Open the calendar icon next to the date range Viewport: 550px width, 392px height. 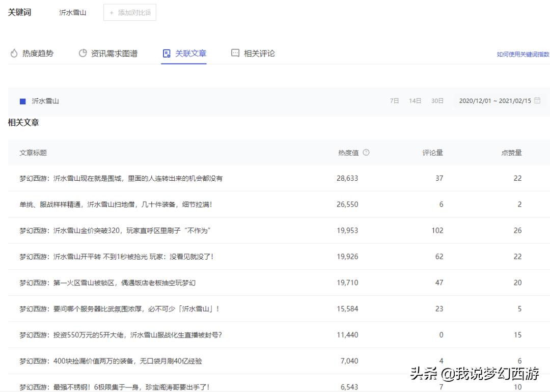tap(537, 101)
